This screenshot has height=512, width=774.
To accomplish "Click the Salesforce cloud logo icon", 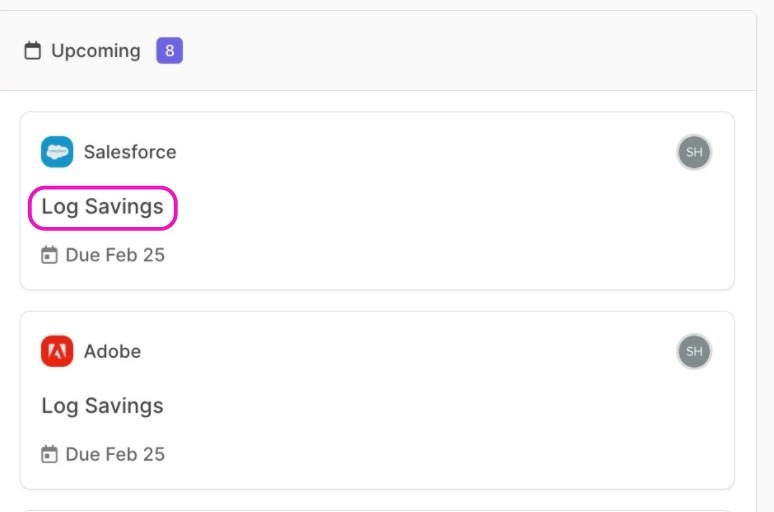I will tap(57, 152).
